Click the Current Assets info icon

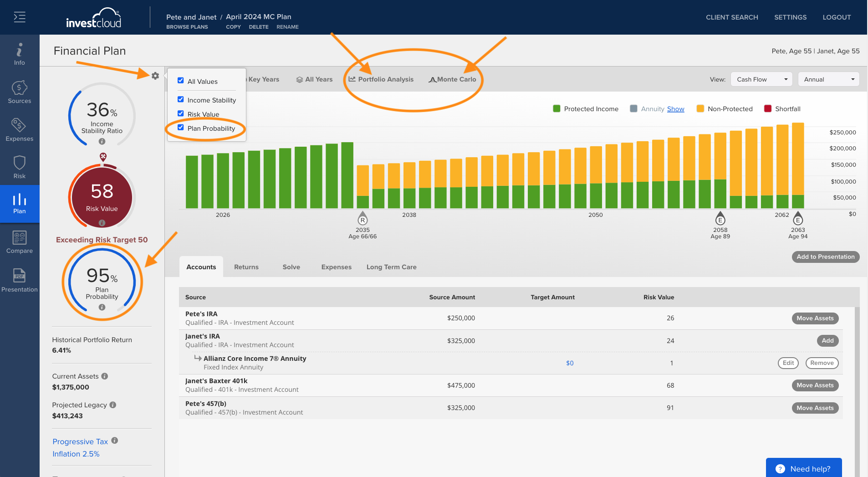(x=105, y=376)
